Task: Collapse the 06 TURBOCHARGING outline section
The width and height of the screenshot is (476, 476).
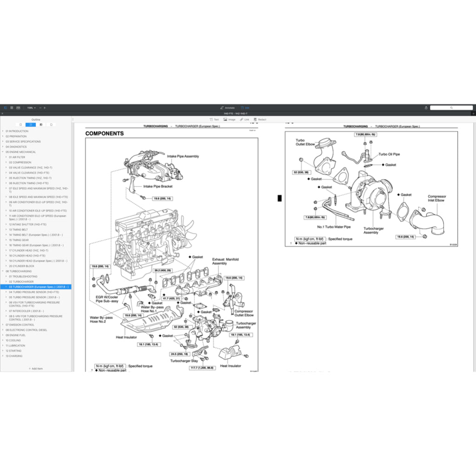Action: (x=3, y=271)
